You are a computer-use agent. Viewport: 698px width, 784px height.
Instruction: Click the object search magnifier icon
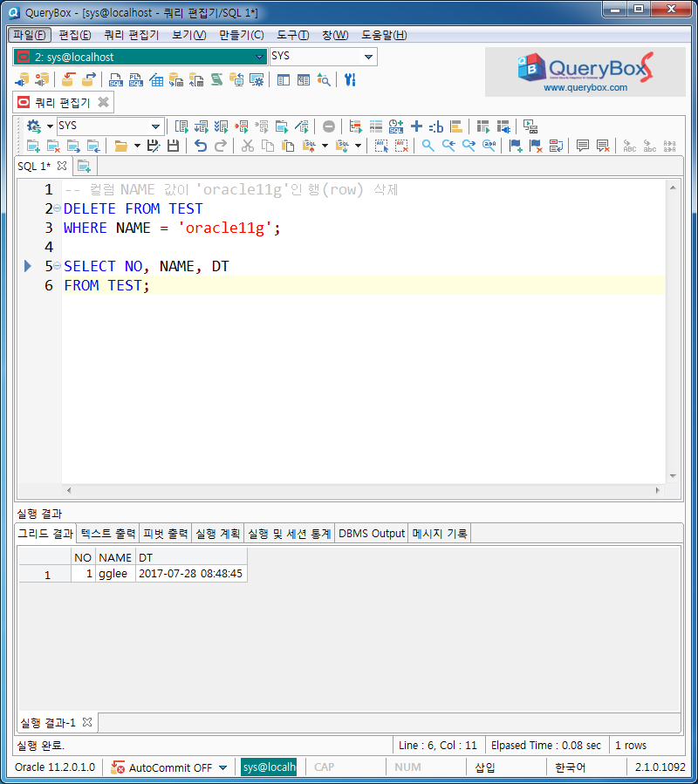coord(324,80)
